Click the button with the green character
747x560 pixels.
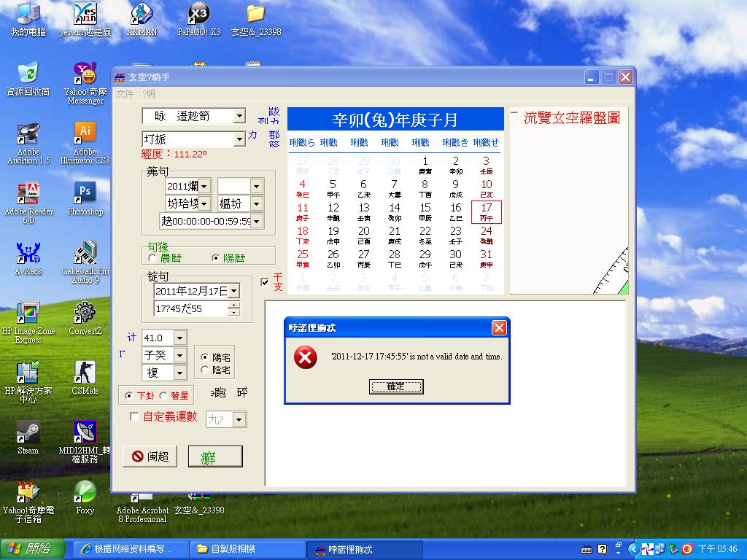pyautogui.click(x=215, y=456)
